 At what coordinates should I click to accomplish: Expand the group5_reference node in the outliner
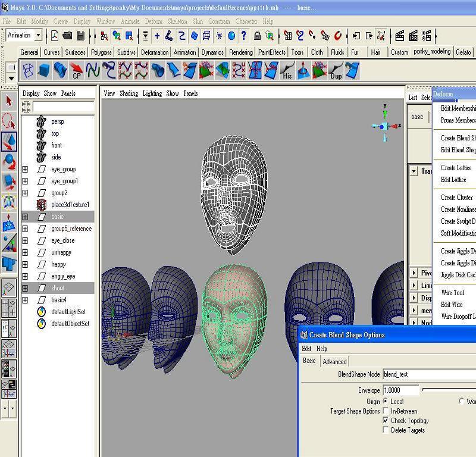(x=25, y=228)
